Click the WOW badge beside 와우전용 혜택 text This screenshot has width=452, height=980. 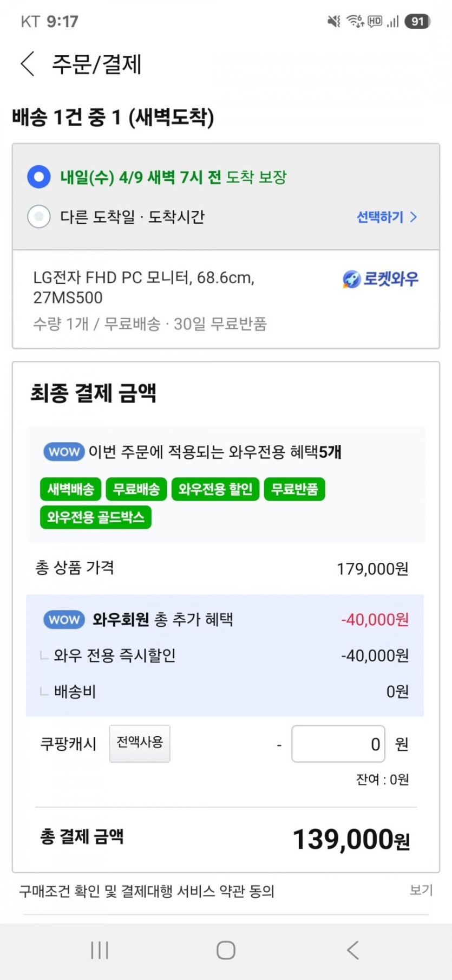63,451
